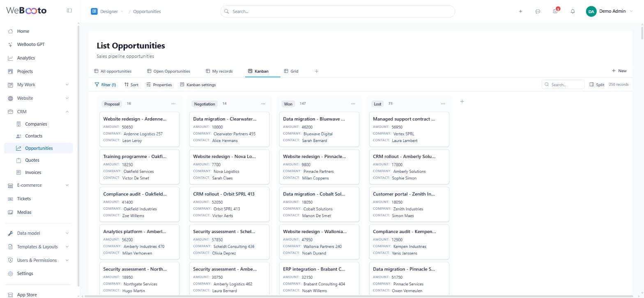Expand the Website sidebar section

67,98
